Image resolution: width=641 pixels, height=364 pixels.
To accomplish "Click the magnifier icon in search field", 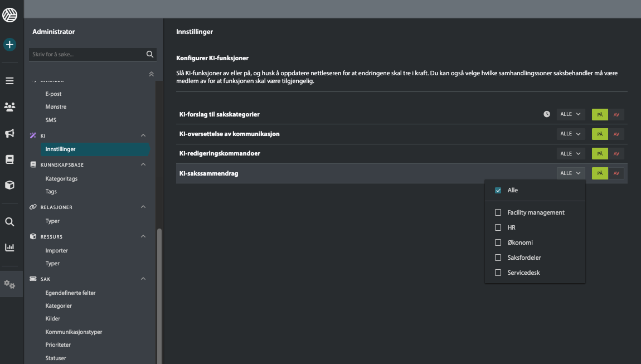I will point(149,54).
